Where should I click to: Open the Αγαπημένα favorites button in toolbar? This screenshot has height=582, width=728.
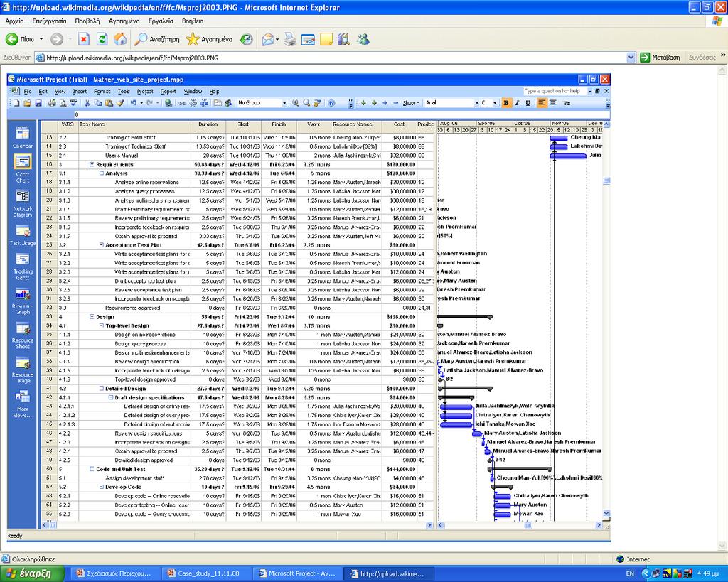point(210,40)
